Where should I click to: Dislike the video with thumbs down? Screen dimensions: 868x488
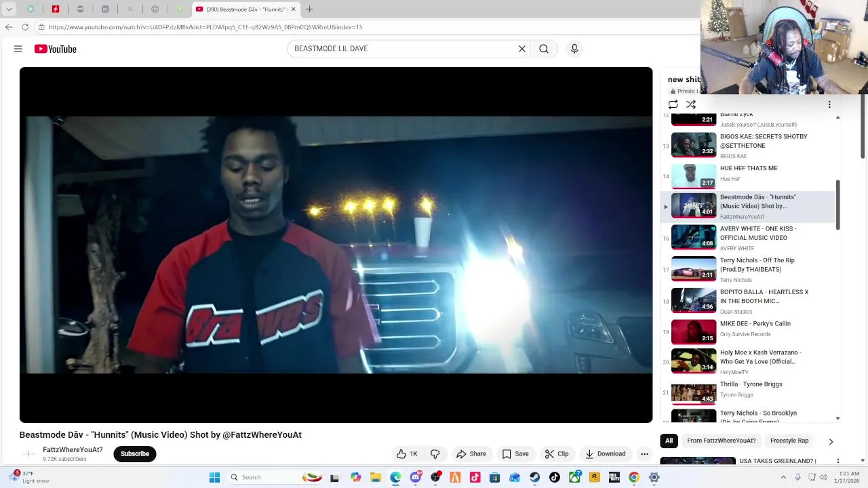pyautogui.click(x=435, y=454)
